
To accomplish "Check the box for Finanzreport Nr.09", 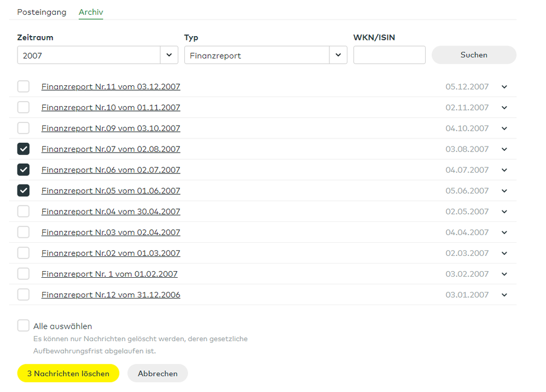I will 24,128.
